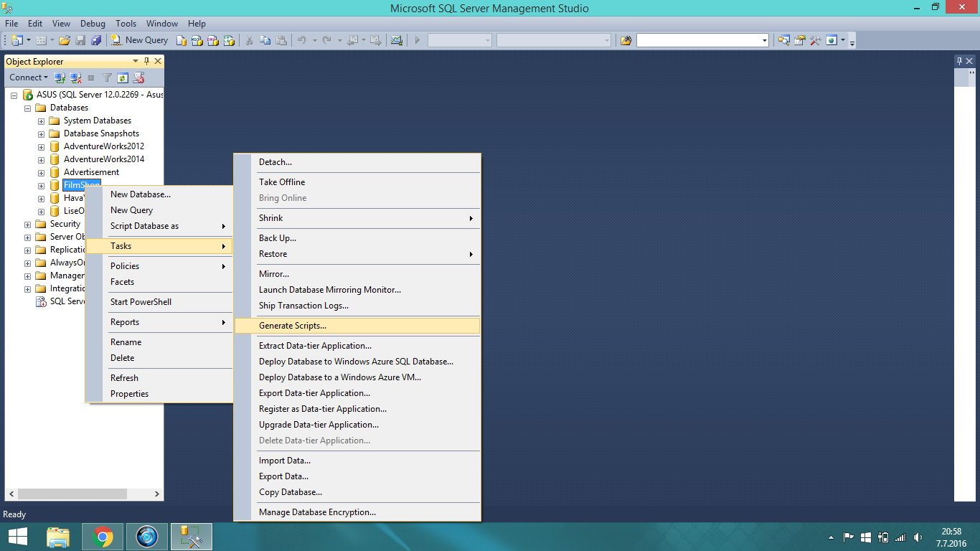Click the Filter icon in Object Explorer
Screen dimensions: 980x551
pos(107,77)
